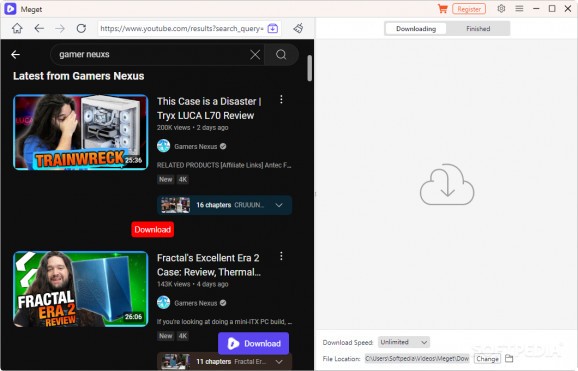Viewport: 578px width, 371px height.
Task: Go to browser home page
Action: click(17, 28)
